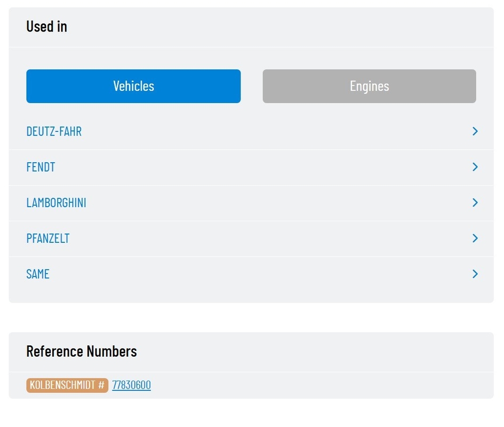Expand the PFANZELT row chevron

coord(475,239)
